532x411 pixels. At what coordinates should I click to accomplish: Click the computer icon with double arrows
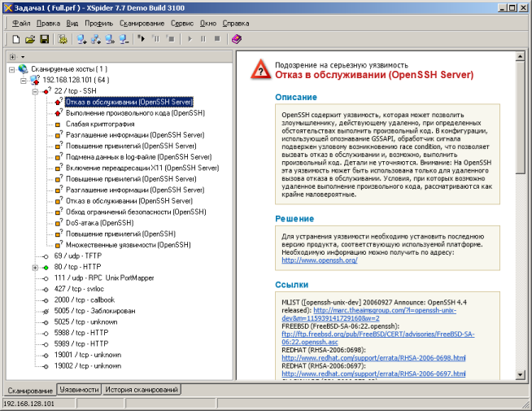pyautogui.click(x=110, y=39)
